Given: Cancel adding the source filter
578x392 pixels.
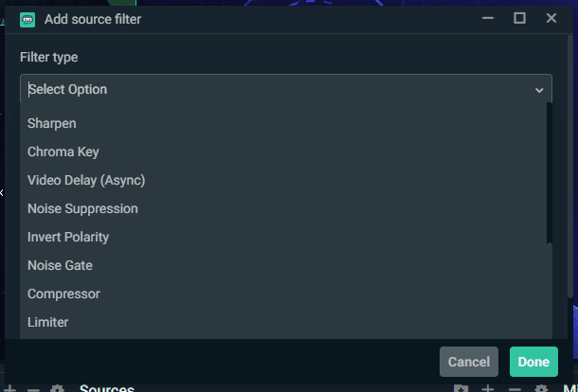Looking at the screenshot, I should click(468, 362).
